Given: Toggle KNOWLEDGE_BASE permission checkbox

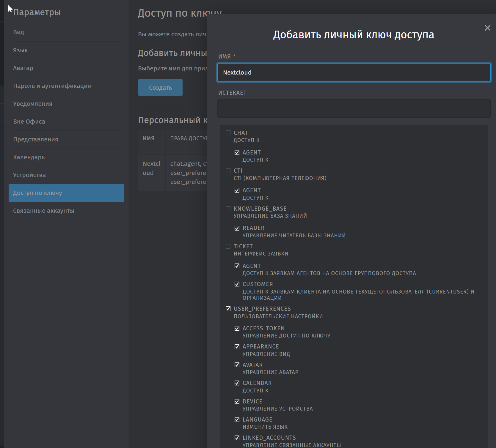Looking at the screenshot, I should click(228, 209).
